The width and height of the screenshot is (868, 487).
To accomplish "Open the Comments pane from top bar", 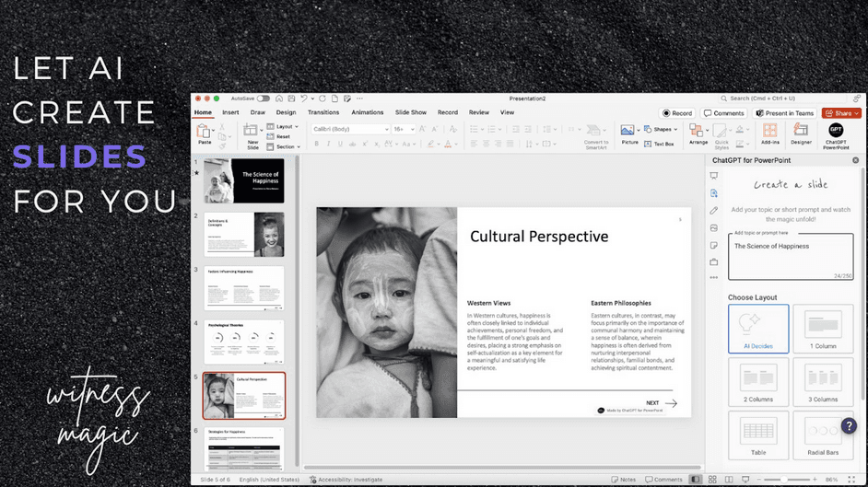I will coord(723,112).
